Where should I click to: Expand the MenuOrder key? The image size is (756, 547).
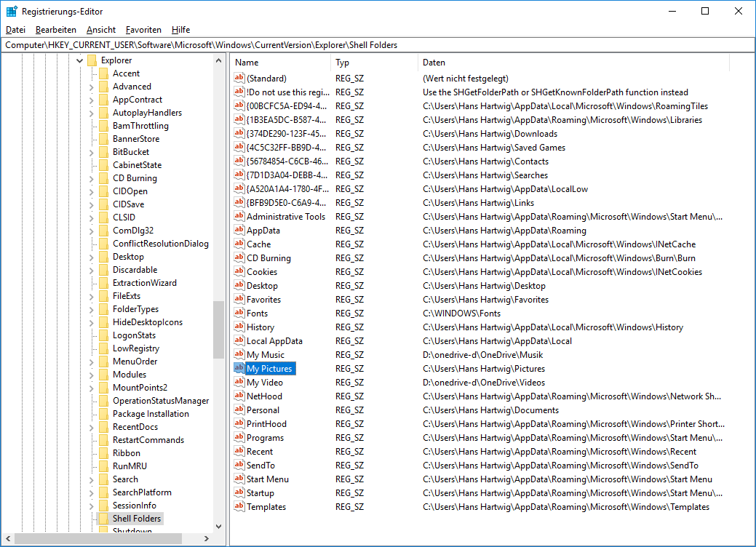click(92, 362)
